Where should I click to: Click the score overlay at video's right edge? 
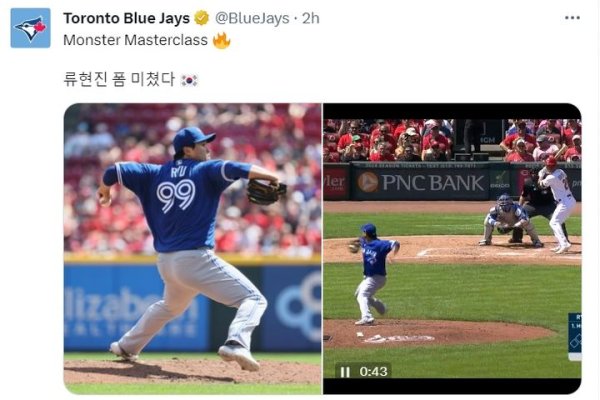(x=574, y=336)
